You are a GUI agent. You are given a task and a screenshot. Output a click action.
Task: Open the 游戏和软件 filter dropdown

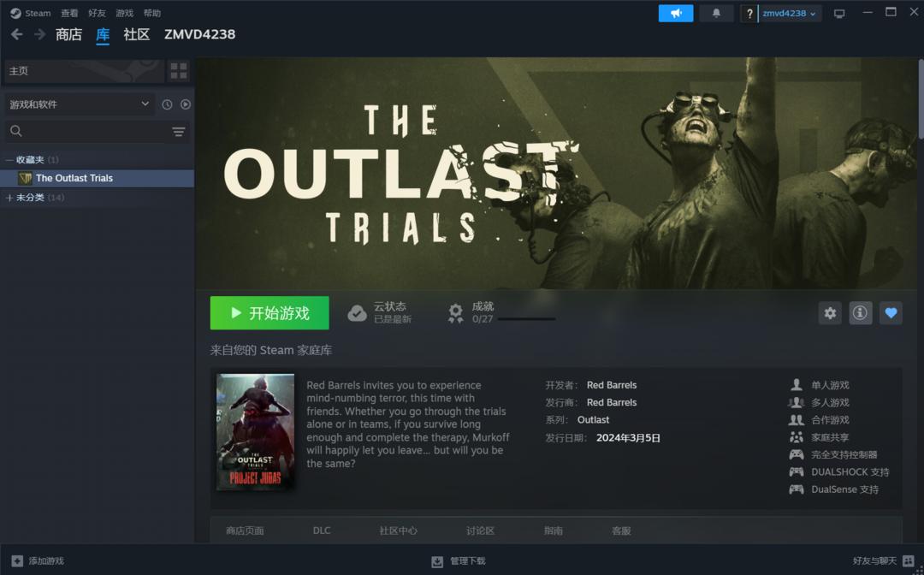(80, 104)
